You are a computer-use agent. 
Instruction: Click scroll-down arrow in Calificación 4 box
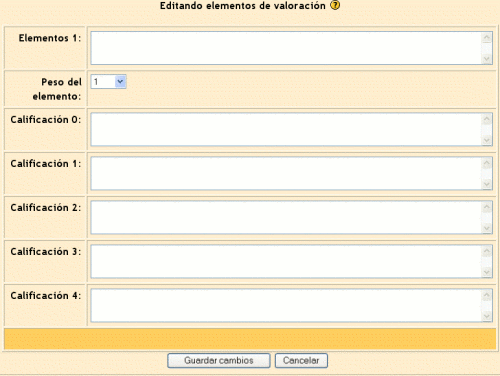487,316
